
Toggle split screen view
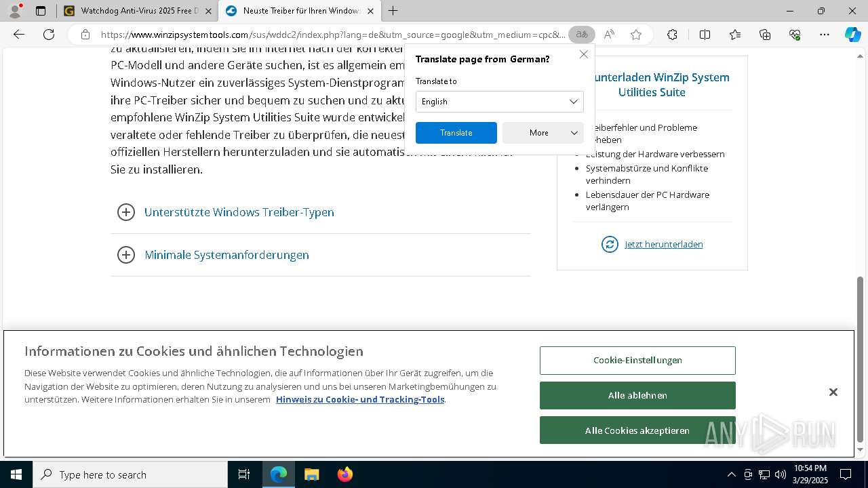pos(705,35)
